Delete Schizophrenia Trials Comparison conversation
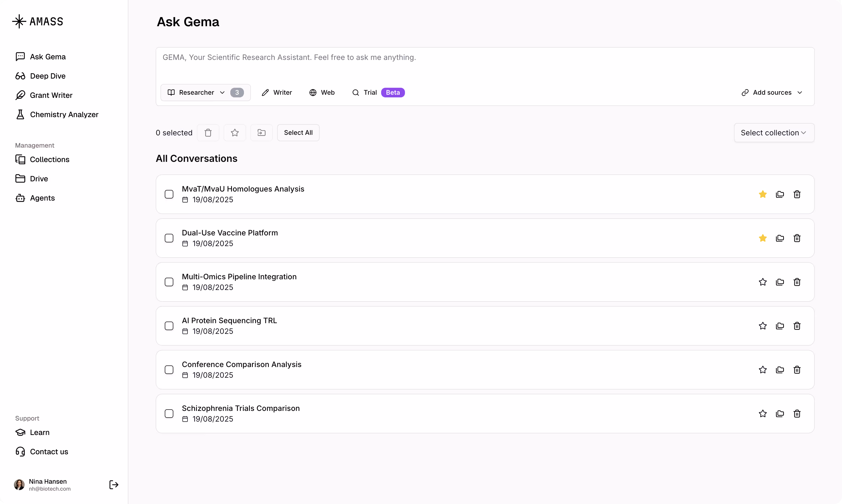 (797, 413)
